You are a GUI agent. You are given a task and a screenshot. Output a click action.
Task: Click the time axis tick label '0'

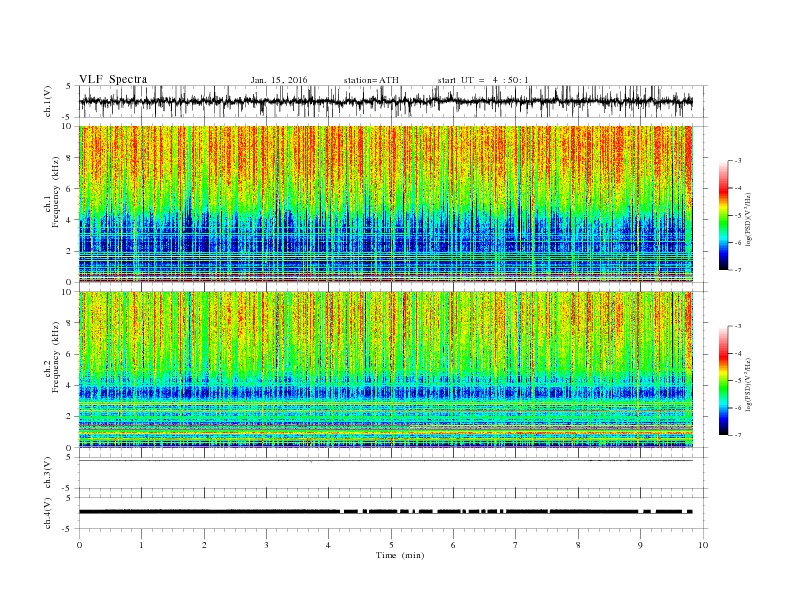pyautogui.click(x=79, y=545)
